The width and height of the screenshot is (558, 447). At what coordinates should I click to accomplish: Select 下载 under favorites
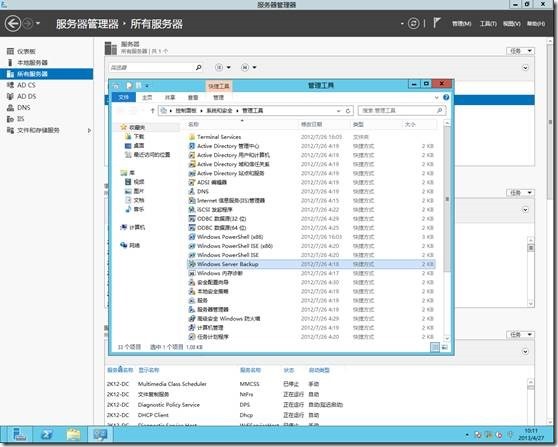pyautogui.click(x=139, y=137)
